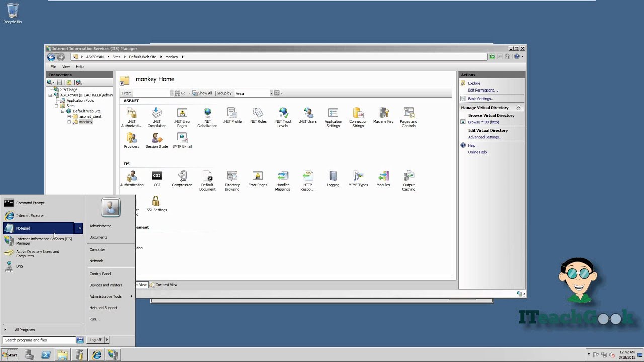The height and width of the screenshot is (362, 644).
Task: Open the Compression feature
Action: 182,178
